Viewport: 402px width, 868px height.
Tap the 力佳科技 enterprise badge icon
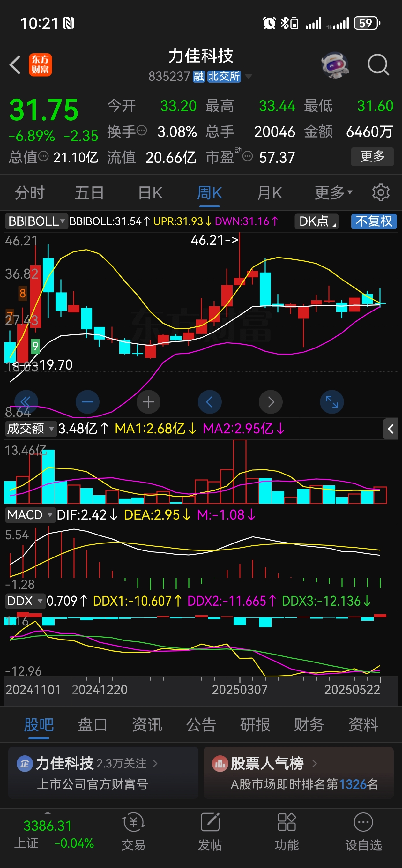point(25,764)
